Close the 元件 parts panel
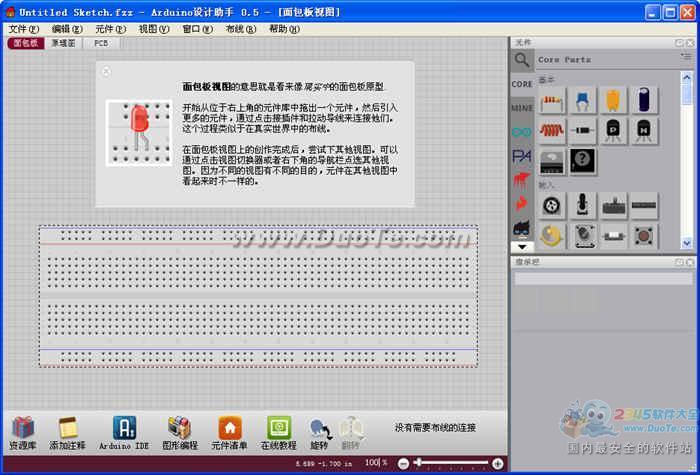This screenshot has width=700, height=475. click(x=690, y=43)
